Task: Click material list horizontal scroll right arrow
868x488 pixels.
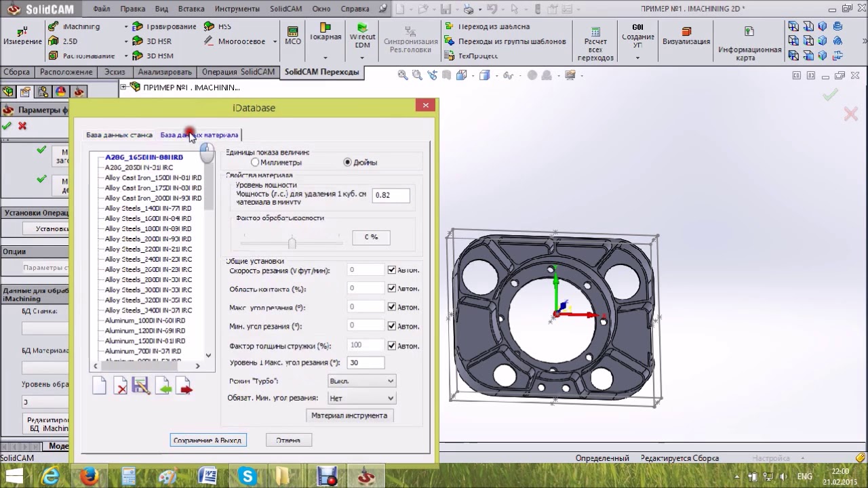Action: coord(197,366)
